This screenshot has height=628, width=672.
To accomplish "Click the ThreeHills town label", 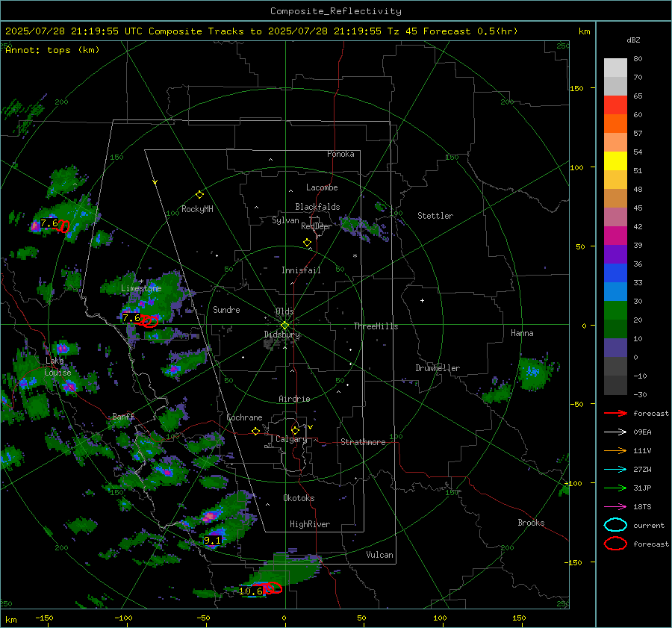I will click(376, 326).
